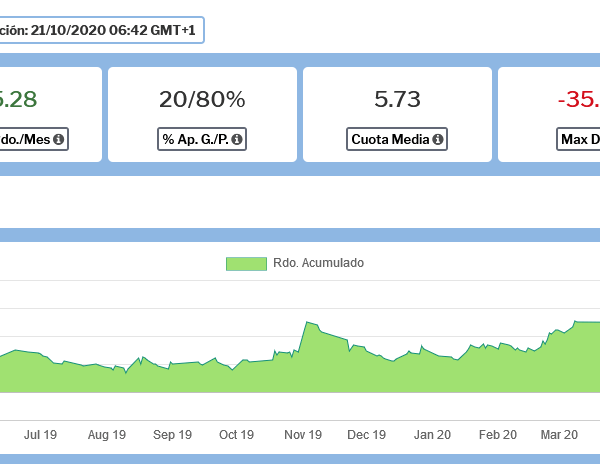Viewport: 600px width, 472px height.
Task: Click the Aug 19 axis label
Action: pyautogui.click(x=107, y=435)
